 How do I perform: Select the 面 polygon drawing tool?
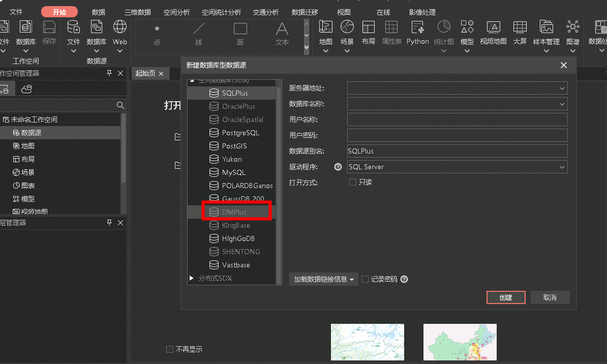[x=240, y=35]
